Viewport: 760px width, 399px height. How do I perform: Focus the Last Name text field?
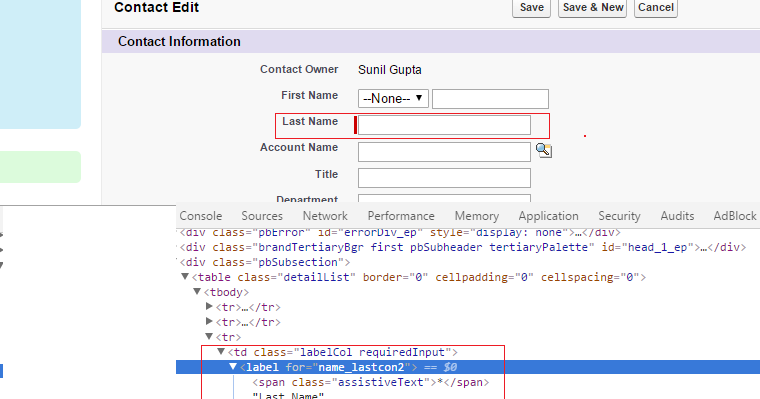[x=444, y=125]
